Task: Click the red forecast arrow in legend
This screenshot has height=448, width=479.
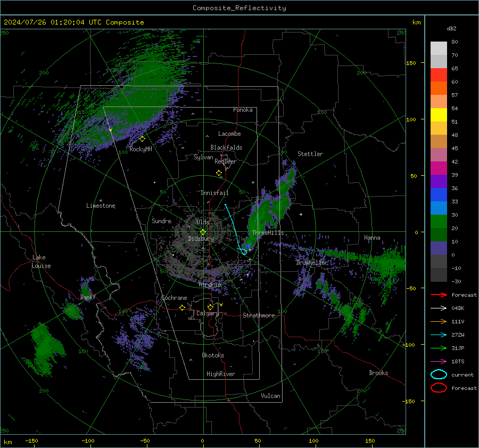Action: [439, 295]
